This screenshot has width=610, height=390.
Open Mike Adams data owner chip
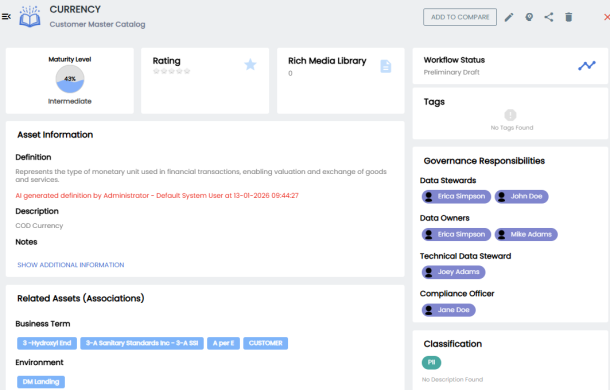(x=526, y=234)
